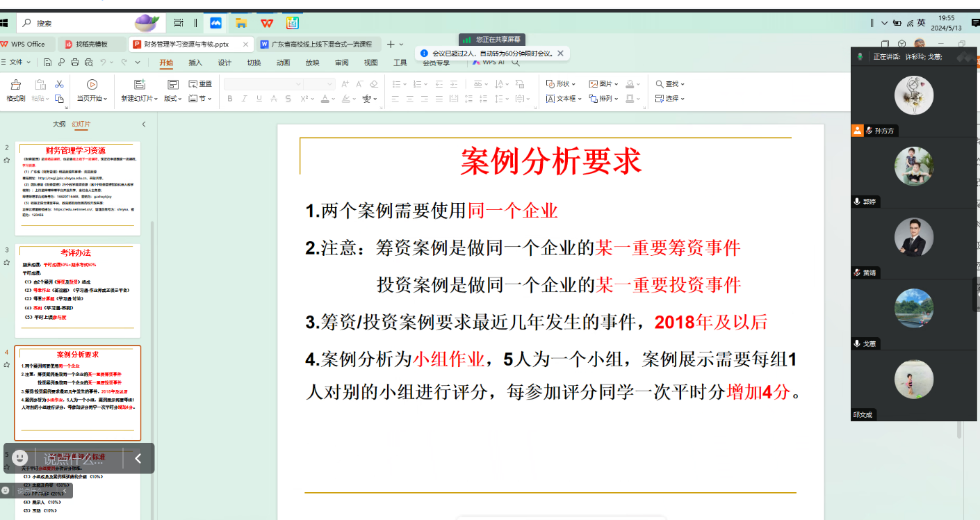Image resolution: width=980 pixels, height=520 pixels.
Task: Expand the Find (查找) dropdown
Action: coord(670,84)
